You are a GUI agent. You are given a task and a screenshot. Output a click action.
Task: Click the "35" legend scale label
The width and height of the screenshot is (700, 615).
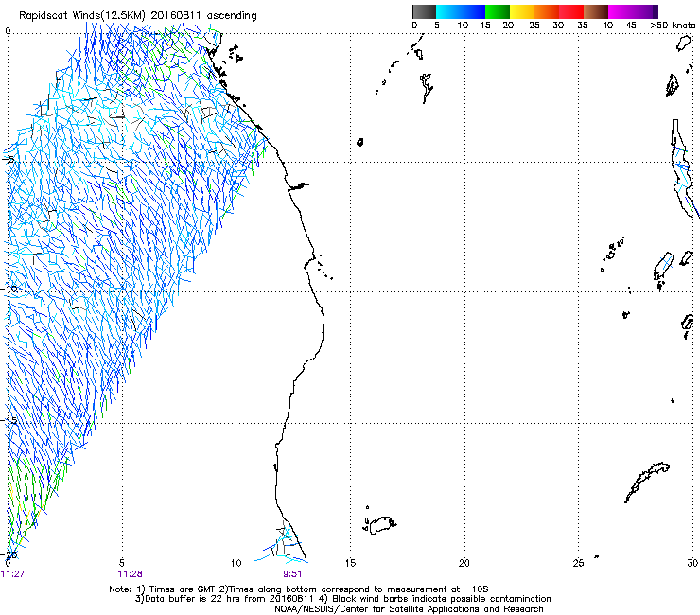[583, 26]
